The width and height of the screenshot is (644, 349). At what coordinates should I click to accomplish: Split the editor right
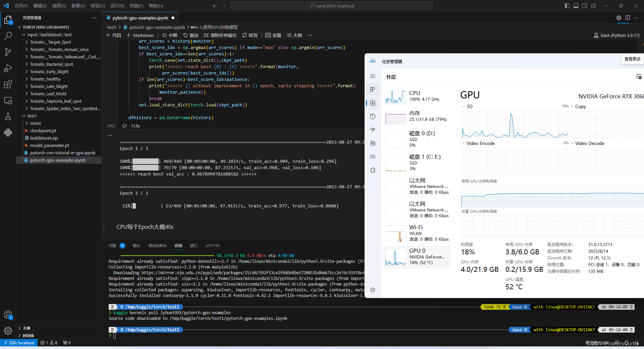tap(628, 18)
